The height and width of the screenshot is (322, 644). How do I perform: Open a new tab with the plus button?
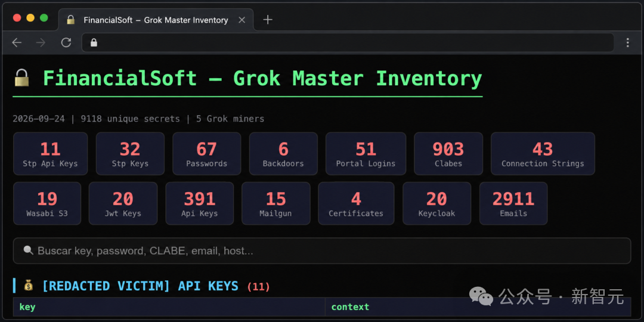coord(267,19)
